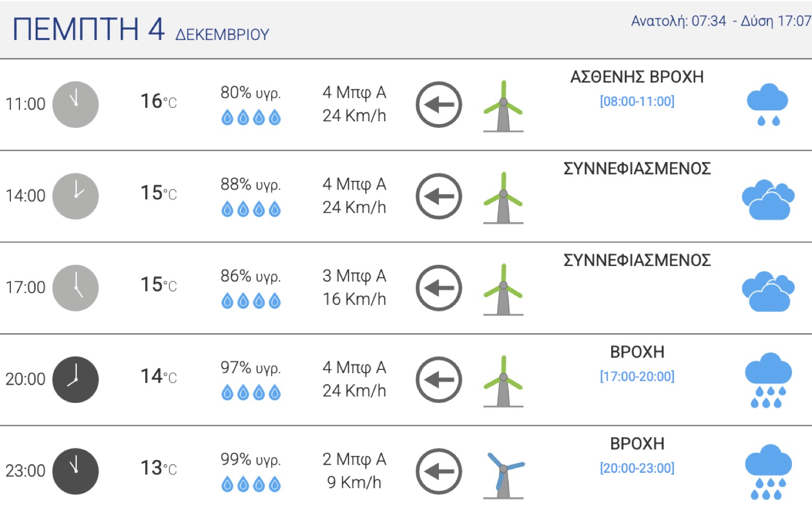Image resolution: width=812 pixels, height=514 pixels.
Task: Click the humidity droplets under 97% υγρ.
Action: (x=251, y=393)
